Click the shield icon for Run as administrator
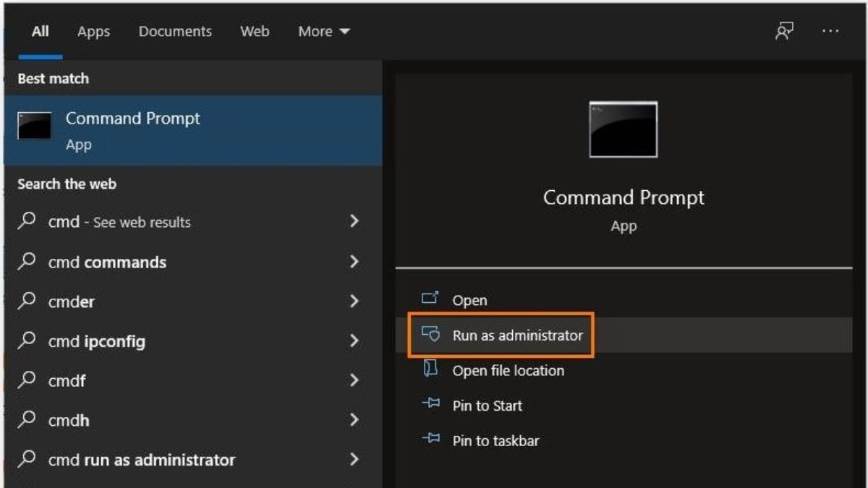Image resolution: width=868 pixels, height=488 pixels. tap(430, 334)
